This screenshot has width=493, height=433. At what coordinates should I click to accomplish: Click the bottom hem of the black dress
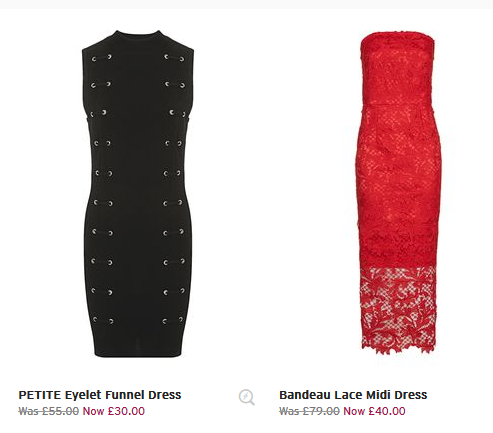138,352
